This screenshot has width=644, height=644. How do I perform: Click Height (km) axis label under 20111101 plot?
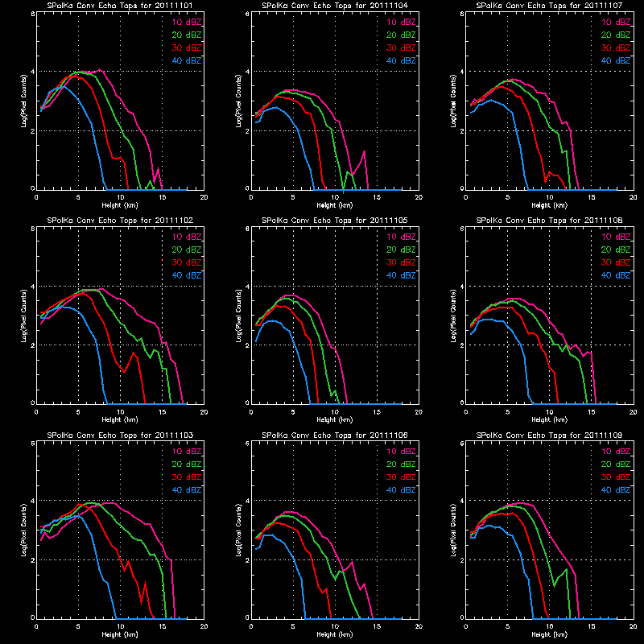coord(120,205)
